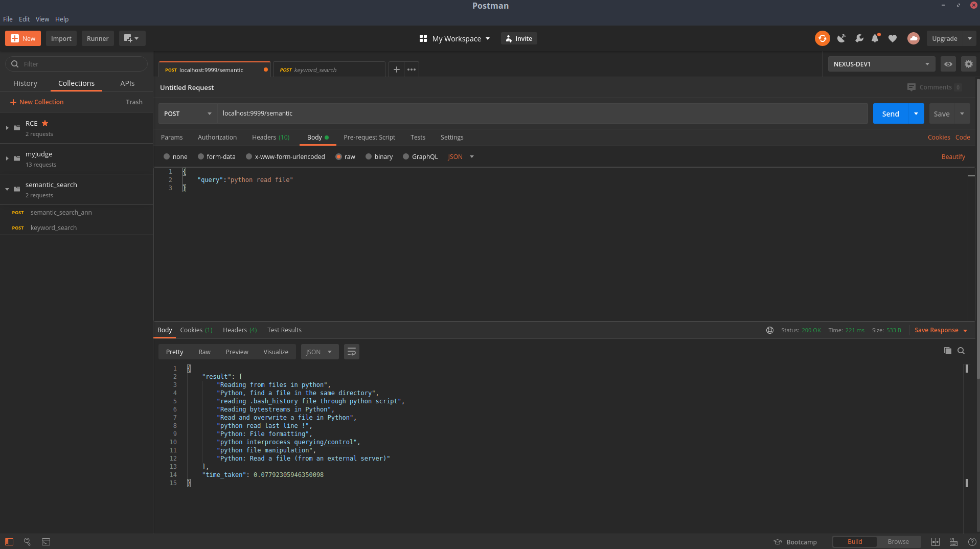This screenshot has width=980, height=549.
Task: Switch to the APIs sidebar tab
Action: 127,83
